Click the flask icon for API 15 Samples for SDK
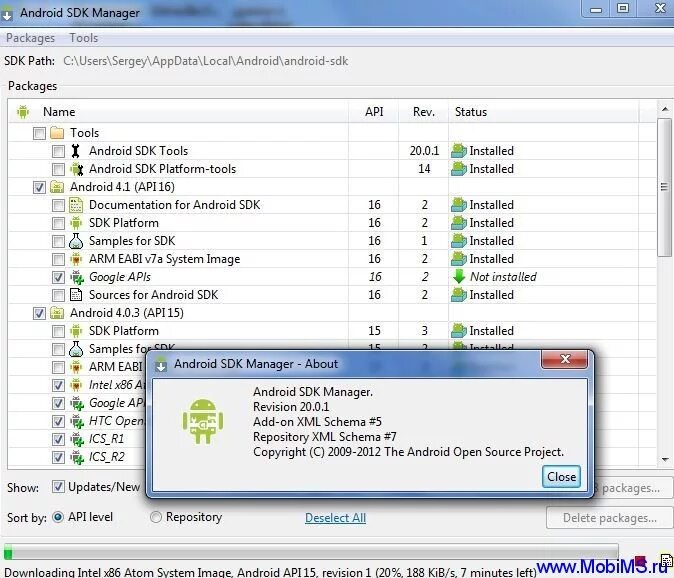 (76, 349)
